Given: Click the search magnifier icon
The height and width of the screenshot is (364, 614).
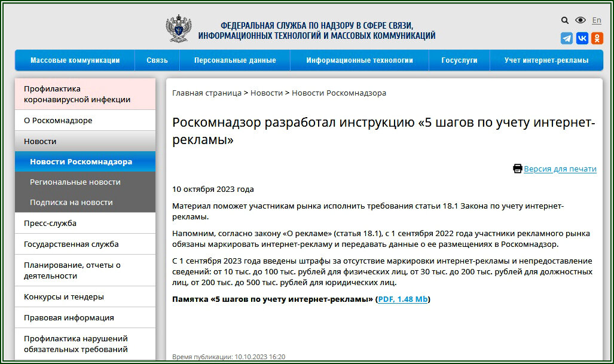Looking at the screenshot, I should 564,20.
